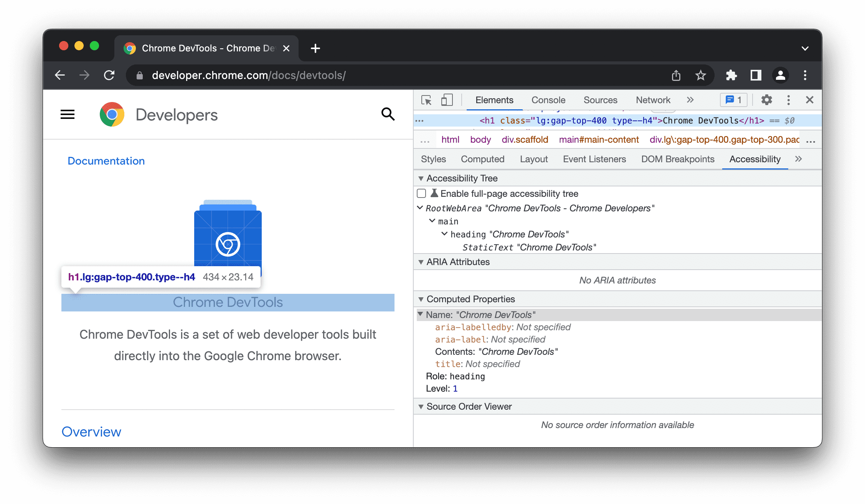
Task: Click the bookmark star icon
Action: coord(700,75)
